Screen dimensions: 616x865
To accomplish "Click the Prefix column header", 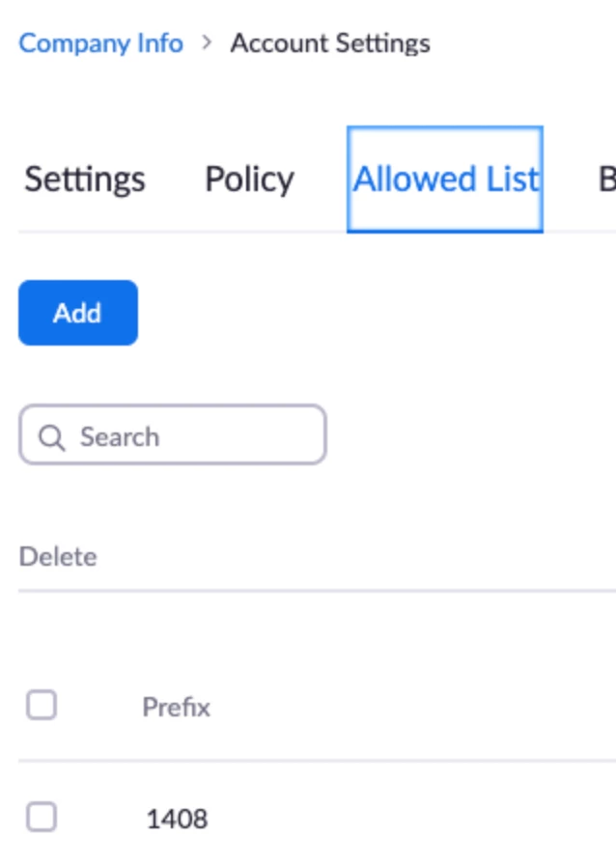I will pos(176,707).
